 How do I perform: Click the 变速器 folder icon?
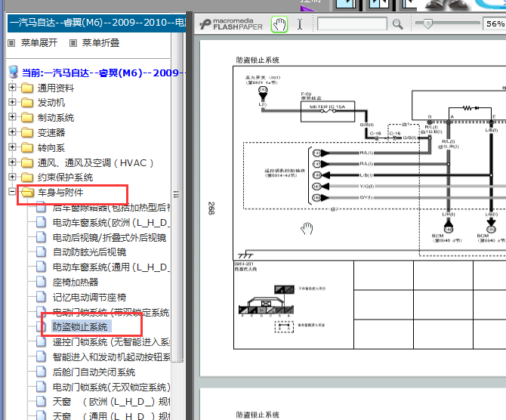(x=27, y=132)
